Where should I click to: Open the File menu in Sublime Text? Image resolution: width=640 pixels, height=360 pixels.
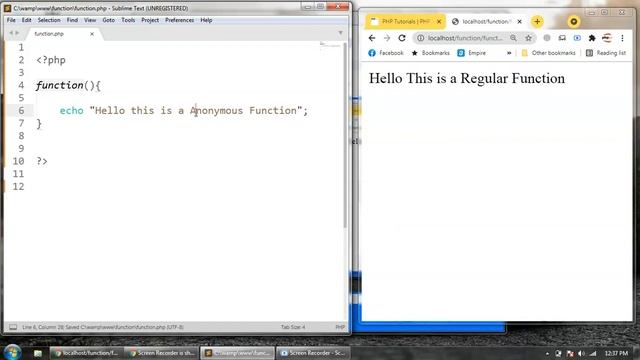coord(11,20)
